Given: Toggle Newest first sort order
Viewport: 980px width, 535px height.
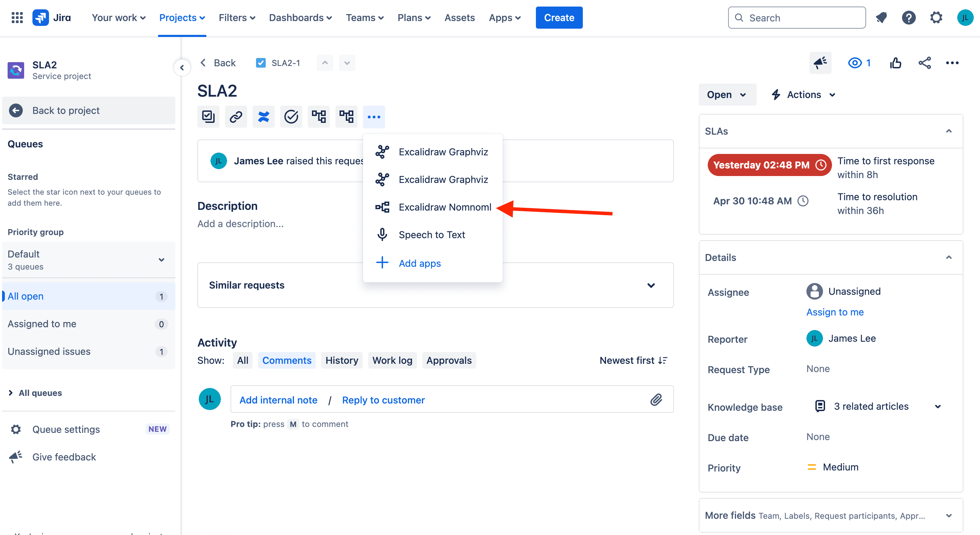Looking at the screenshot, I should click(x=634, y=360).
